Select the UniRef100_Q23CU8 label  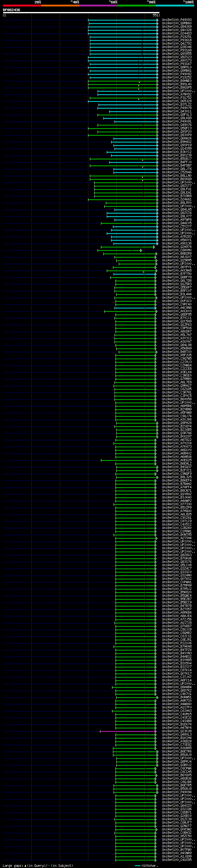(176, 731)
